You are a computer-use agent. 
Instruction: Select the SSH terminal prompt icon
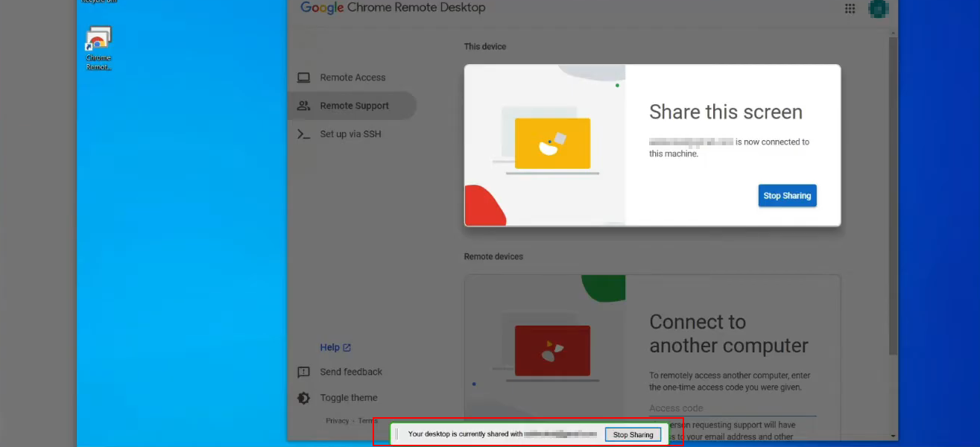pyautogui.click(x=303, y=134)
